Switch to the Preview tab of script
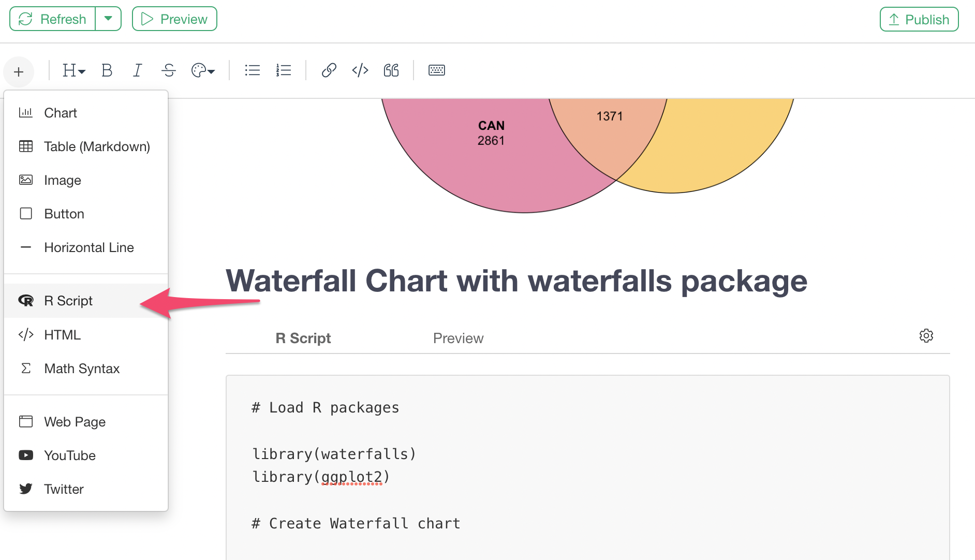The height and width of the screenshot is (560, 975). (x=458, y=338)
